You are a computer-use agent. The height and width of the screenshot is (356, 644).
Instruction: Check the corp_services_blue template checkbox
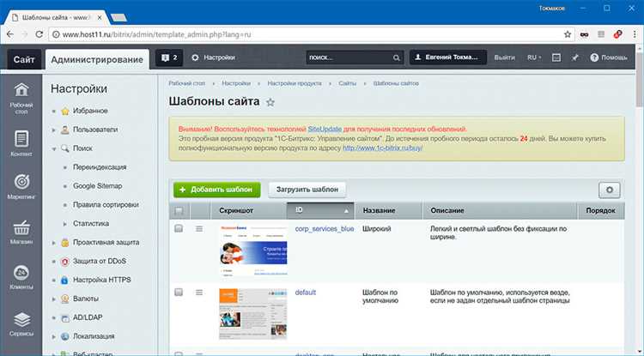[x=179, y=228]
